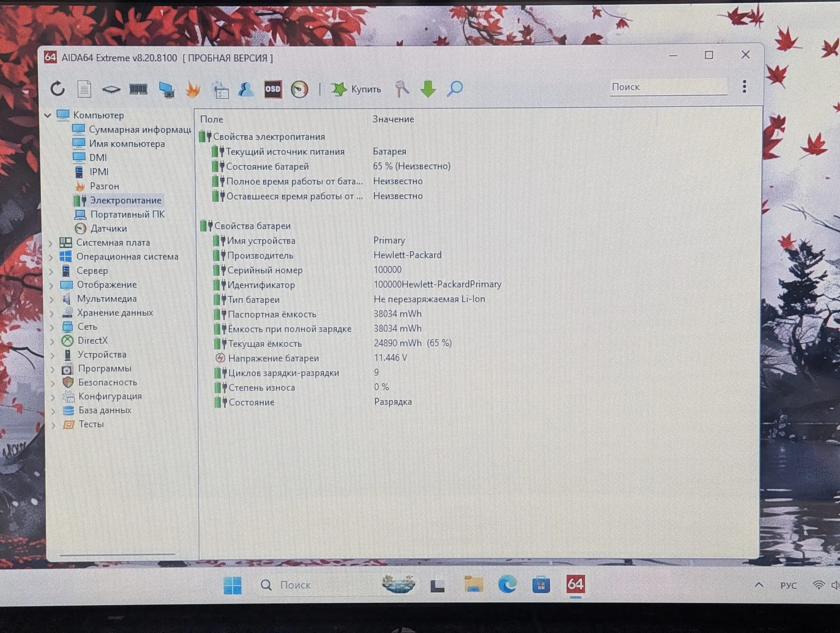Screen dimensions: 840x633
Task: Select Портативный ПК tree item
Action: coord(119,214)
